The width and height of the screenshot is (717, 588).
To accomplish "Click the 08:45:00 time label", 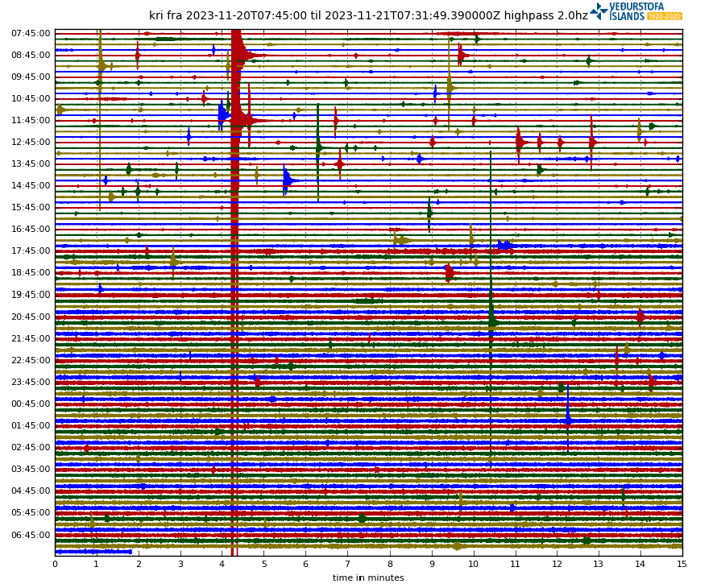I will [x=31, y=55].
